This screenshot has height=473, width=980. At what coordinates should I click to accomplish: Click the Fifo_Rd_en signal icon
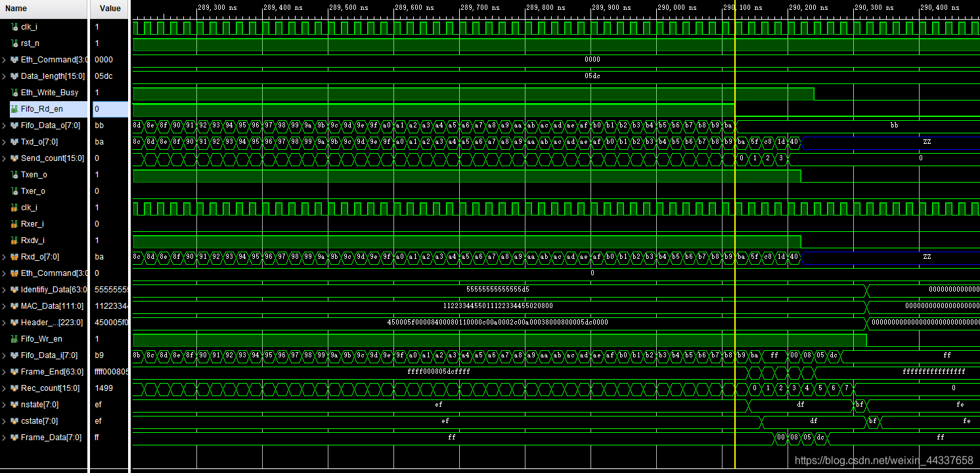pyautogui.click(x=14, y=109)
